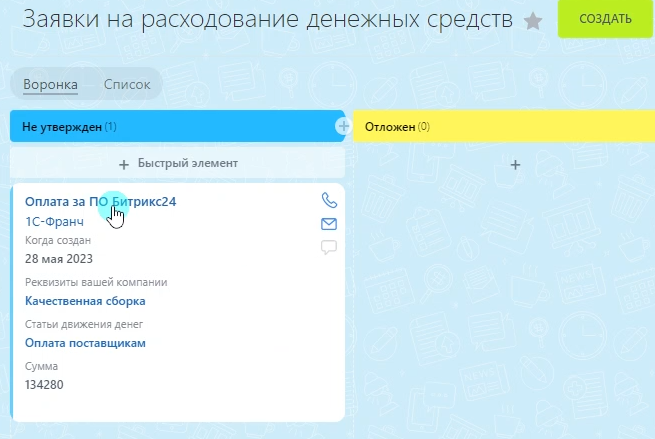
Task: Click the phone call icon on card
Action: point(329,200)
